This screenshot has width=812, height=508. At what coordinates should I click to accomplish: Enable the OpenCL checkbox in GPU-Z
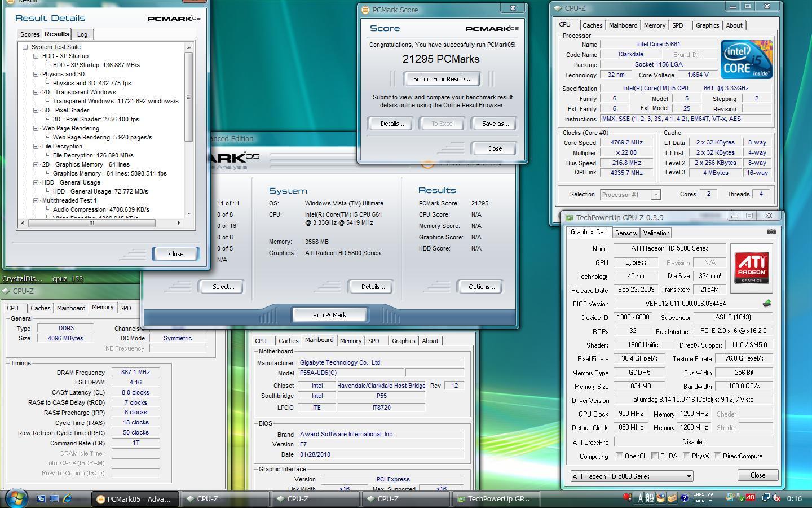click(x=619, y=456)
